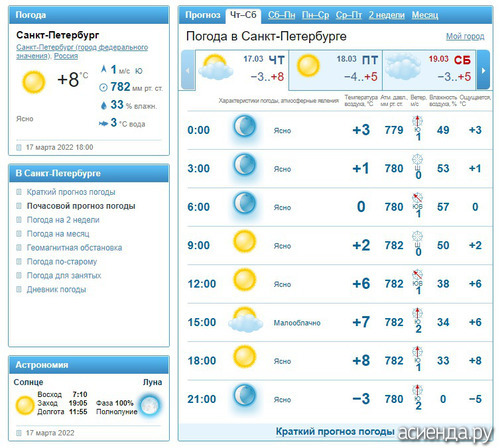
Task: Click the wind direction icon at 12:00
Action: pyautogui.click(x=417, y=275)
